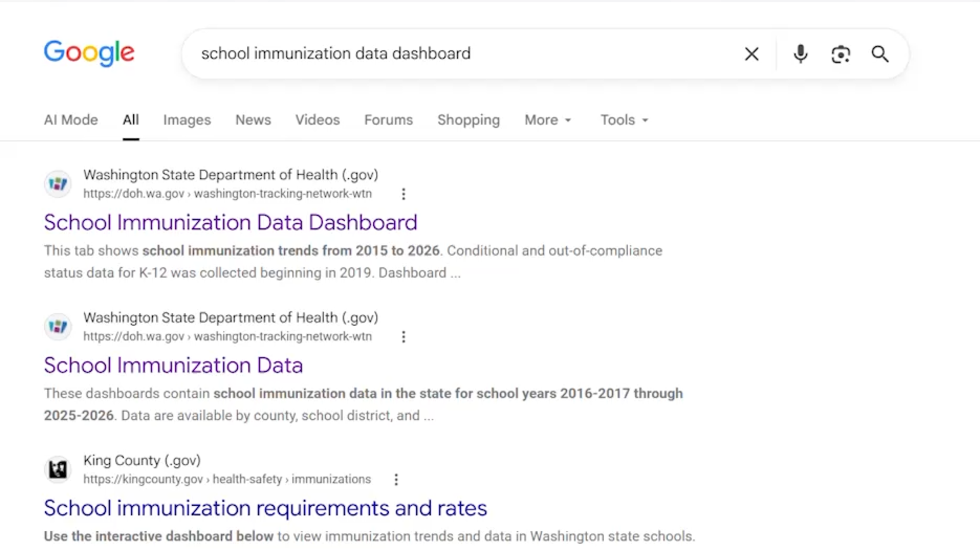Start voice search with microphone icon
The image size is (980, 551).
[x=800, y=54]
